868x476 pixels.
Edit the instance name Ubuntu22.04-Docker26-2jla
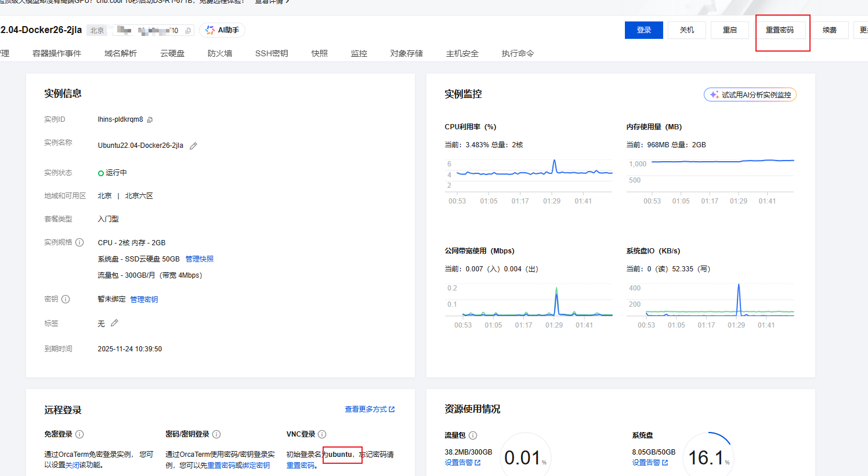click(x=193, y=146)
